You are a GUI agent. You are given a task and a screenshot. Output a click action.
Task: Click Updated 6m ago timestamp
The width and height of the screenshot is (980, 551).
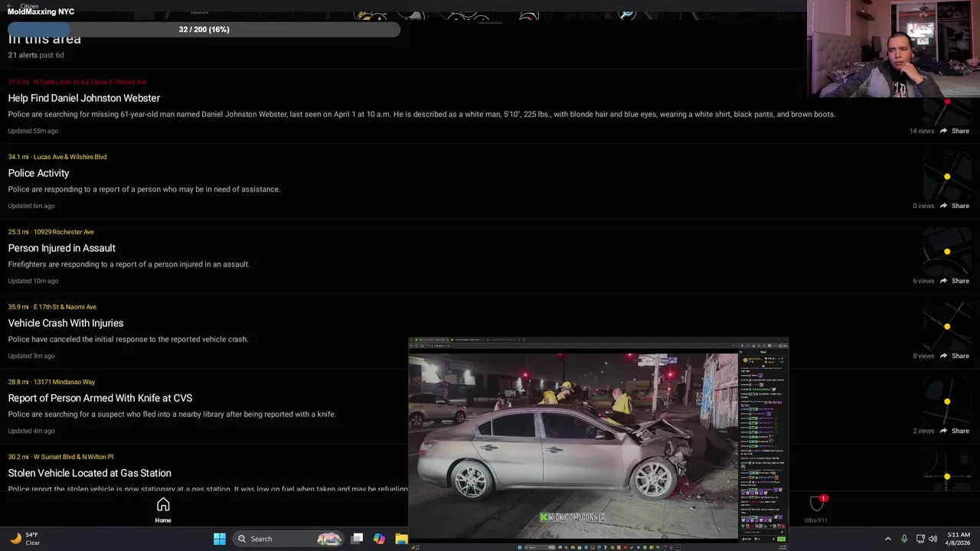[31, 206]
